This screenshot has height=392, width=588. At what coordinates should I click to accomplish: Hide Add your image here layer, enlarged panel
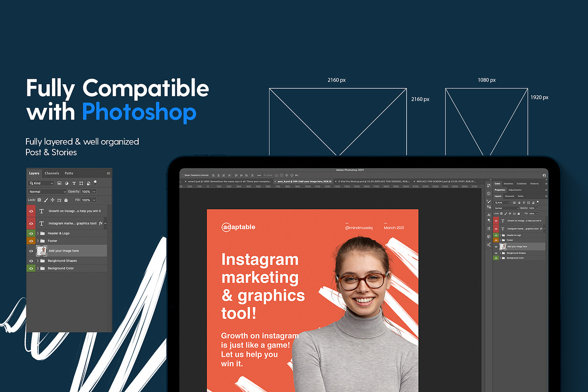point(31,251)
